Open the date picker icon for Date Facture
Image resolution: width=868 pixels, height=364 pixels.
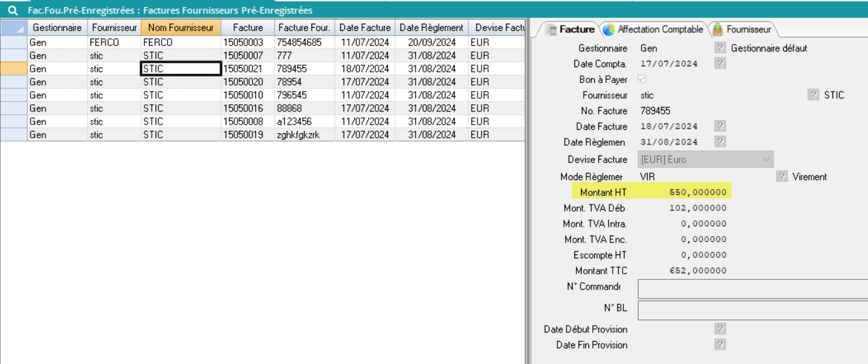(x=720, y=126)
